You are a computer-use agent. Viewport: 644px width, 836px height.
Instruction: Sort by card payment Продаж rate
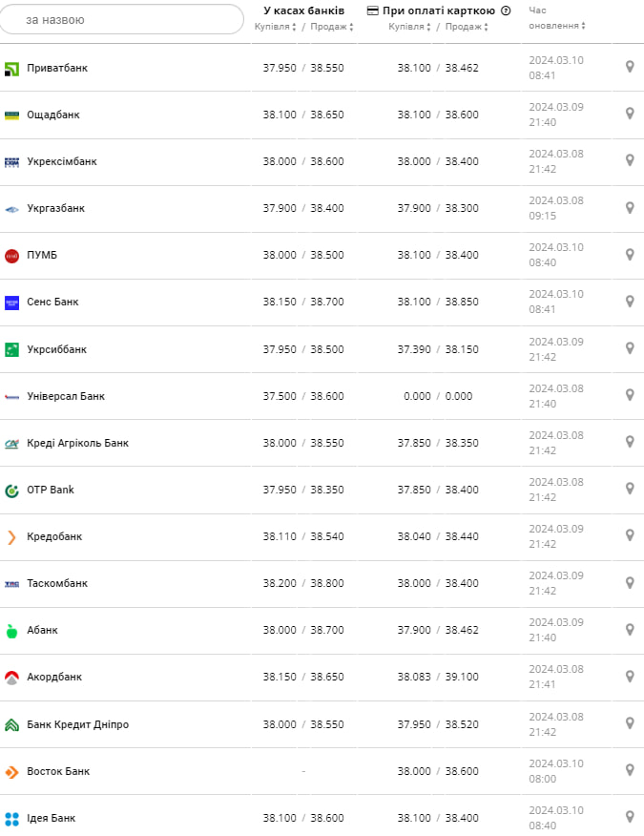467,27
